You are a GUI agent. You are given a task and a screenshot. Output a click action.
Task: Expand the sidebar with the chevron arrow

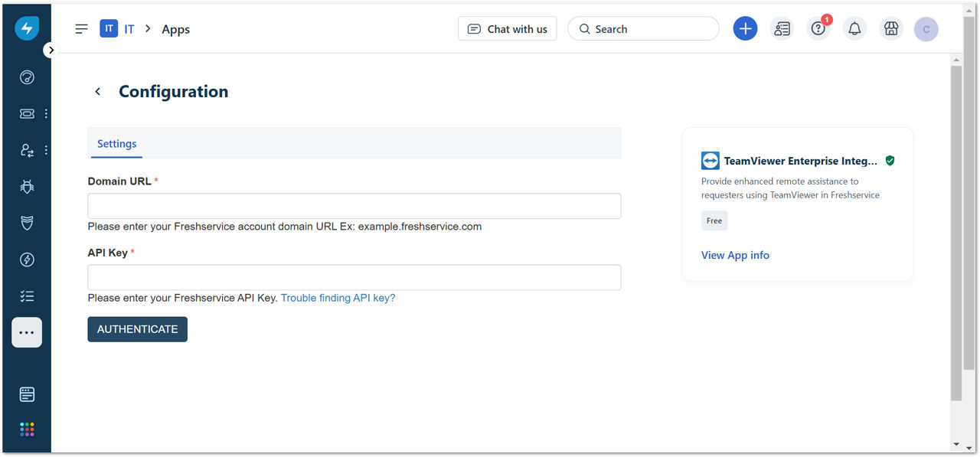51,51
